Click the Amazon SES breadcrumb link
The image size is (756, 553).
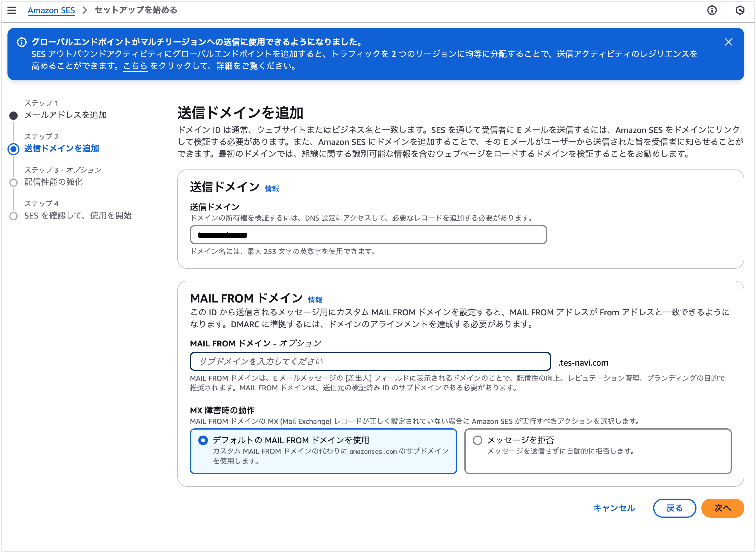click(x=51, y=10)
